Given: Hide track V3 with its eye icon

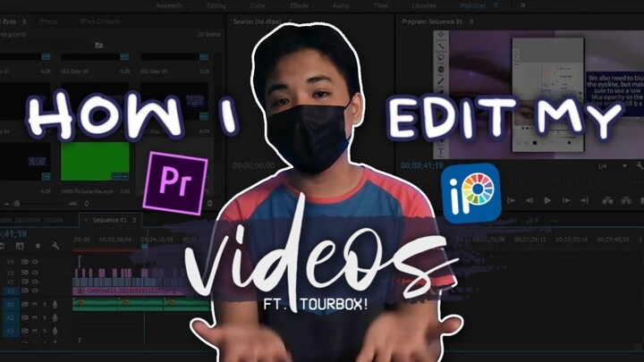Looking at the screenshot, I should coord(35,272).
